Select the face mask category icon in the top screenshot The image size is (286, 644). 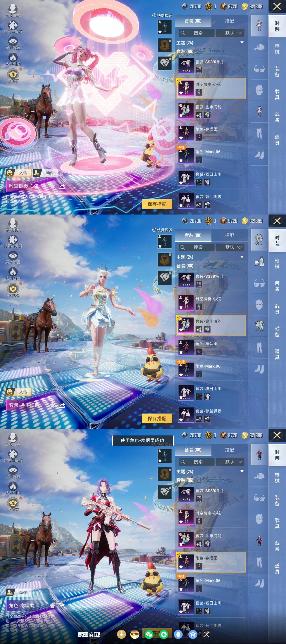(x=259, y=90)
